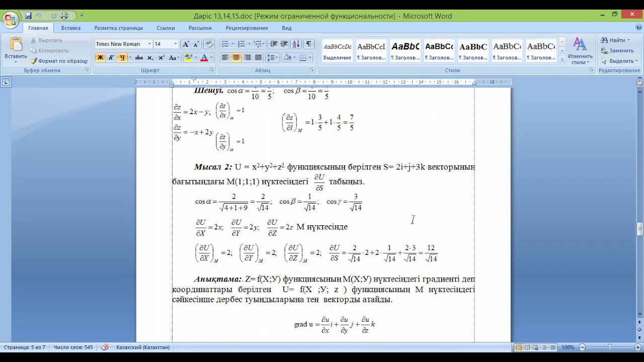Click Изменить стили button
The image size is (644, 362).
pos(580,51)
